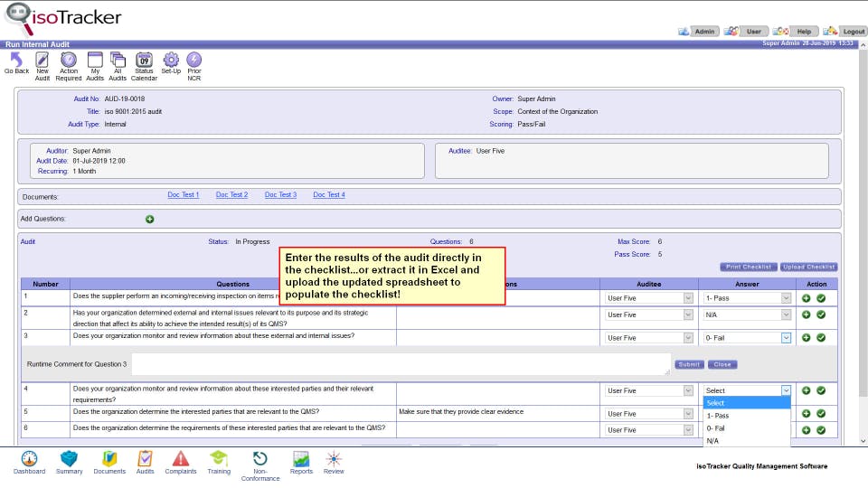Open the Help menu
Viewport: 868px width, 488px height.
796,32
